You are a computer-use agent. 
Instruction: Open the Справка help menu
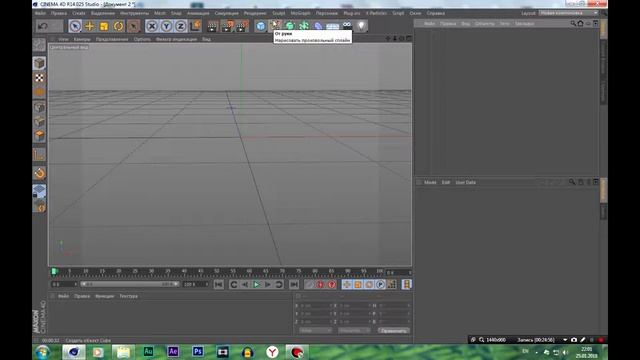(x=436, y=13)
